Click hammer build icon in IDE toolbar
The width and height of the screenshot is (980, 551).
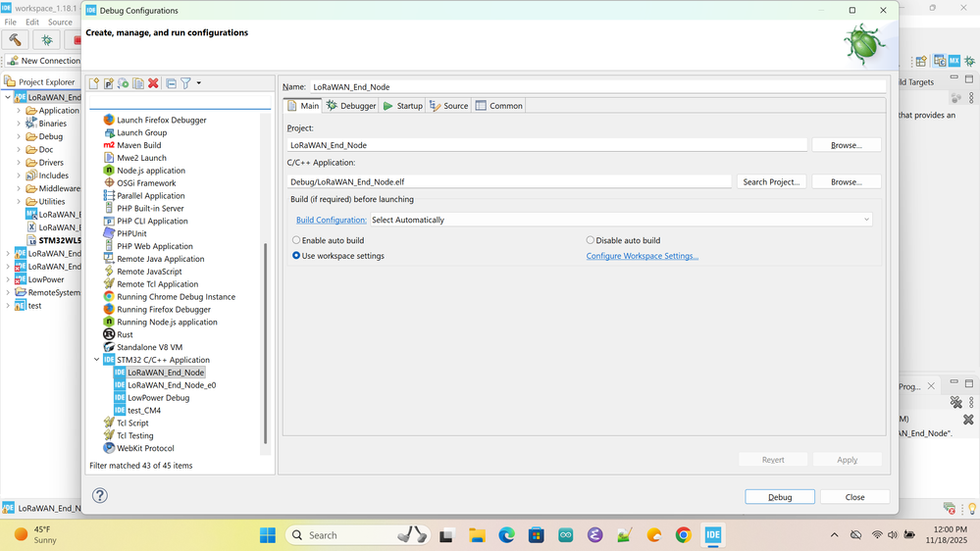[x=15, y=40]
